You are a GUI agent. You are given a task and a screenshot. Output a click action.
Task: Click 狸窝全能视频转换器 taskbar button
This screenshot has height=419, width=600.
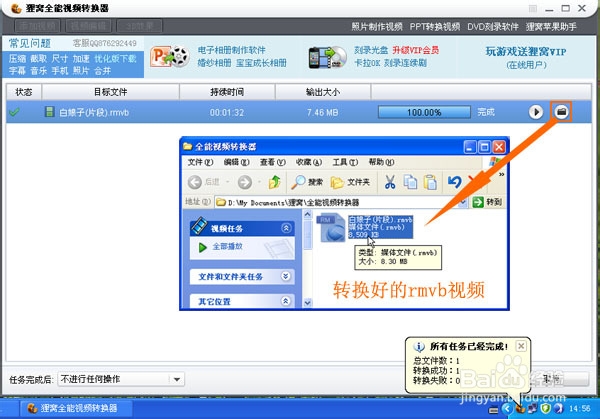[76, 408]
